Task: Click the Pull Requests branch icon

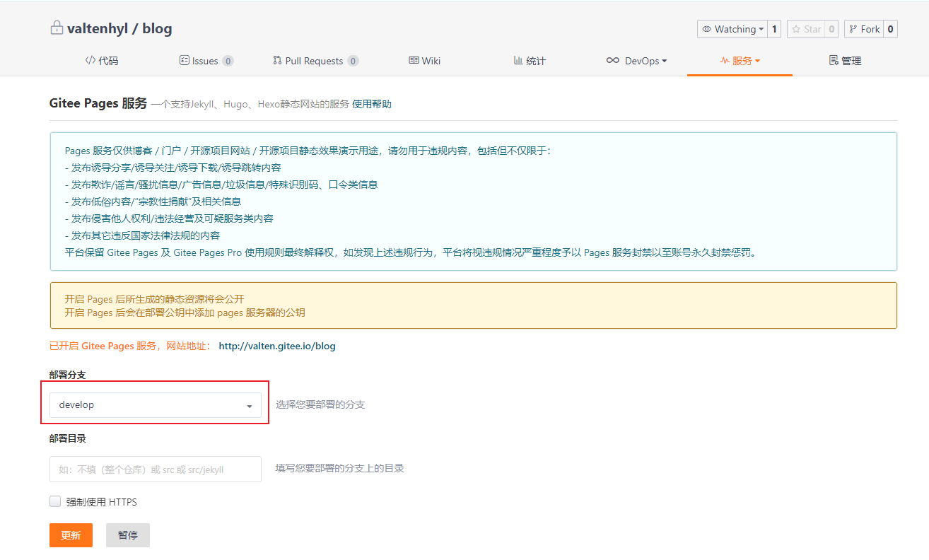Action: click(x=277, y=61)
